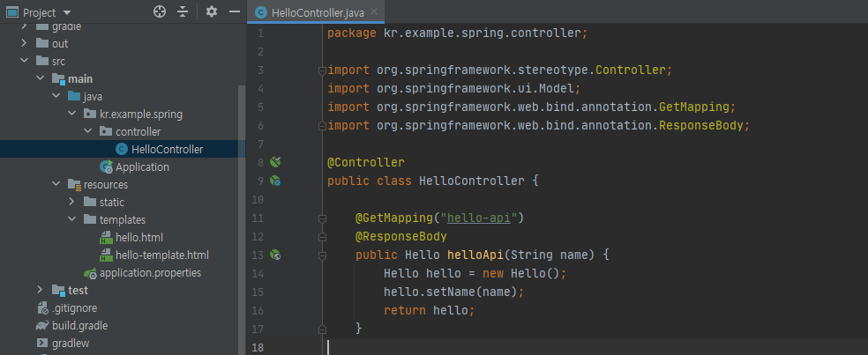Click the gradlew script icon

(42, 344)
